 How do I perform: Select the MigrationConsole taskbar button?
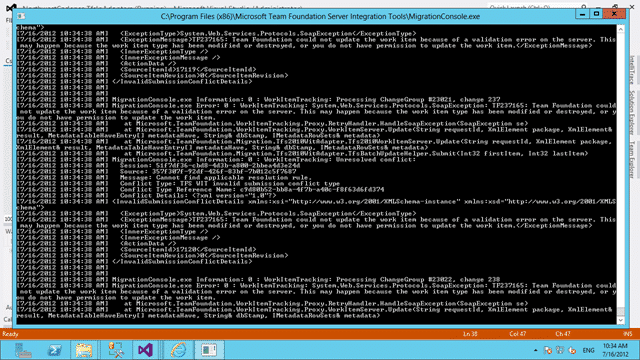point(209,350)
